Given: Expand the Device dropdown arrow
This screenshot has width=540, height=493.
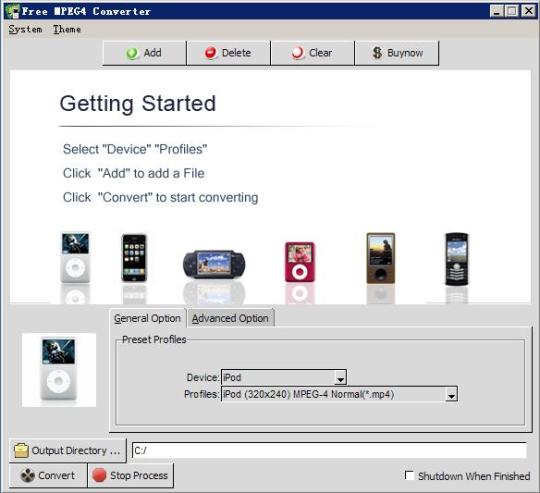Looking at the screenshot, I should click(340, 378).
